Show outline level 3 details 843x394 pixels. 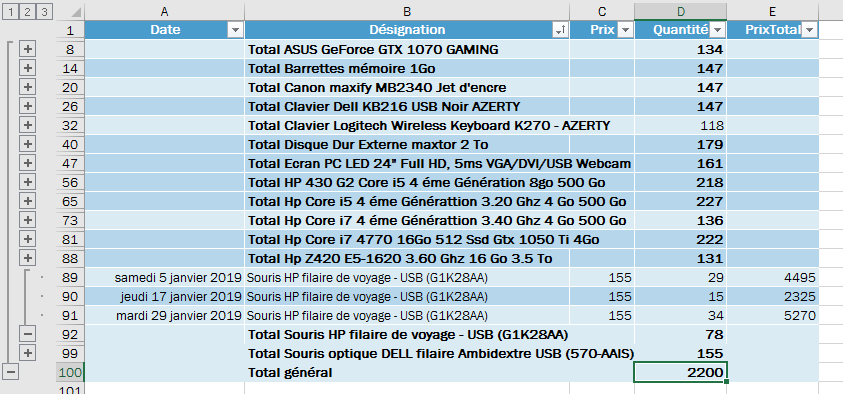pos(45,11)
